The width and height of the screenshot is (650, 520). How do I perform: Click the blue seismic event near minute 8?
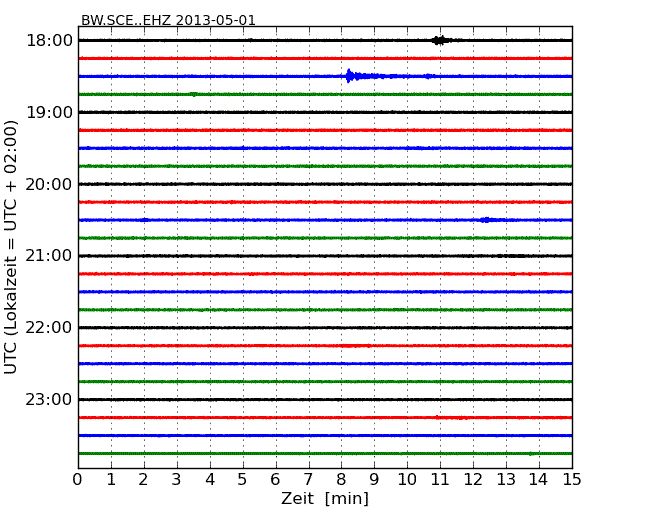[350, 76]
